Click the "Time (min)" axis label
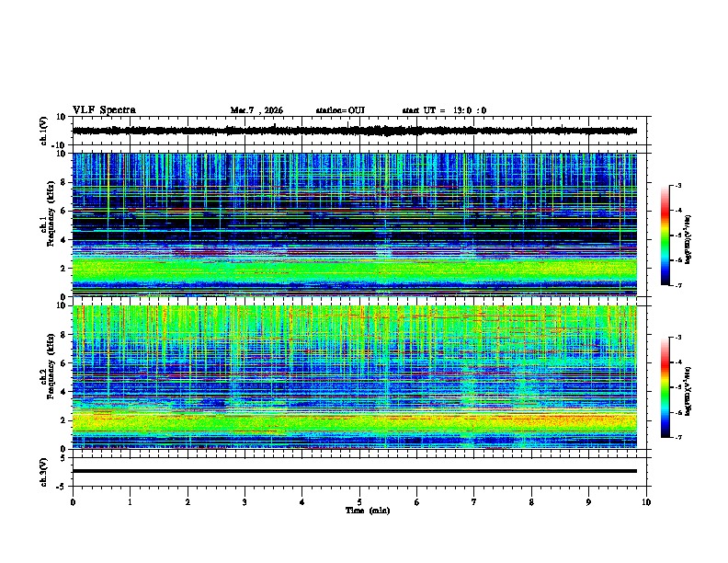The image size is (728, 563). pos(368,511)
